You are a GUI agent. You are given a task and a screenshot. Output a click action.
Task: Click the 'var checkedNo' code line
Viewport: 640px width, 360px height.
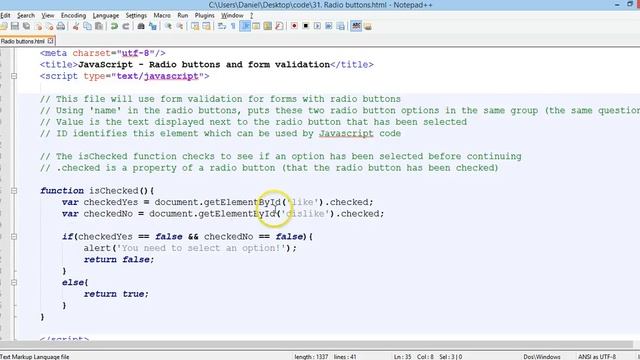coord(223,214)
